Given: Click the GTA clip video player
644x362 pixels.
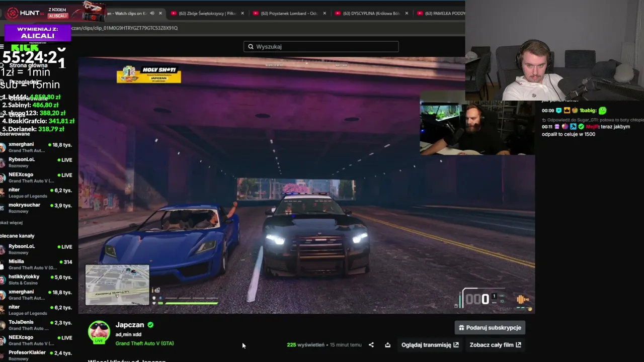Looking at the screenshot, I should (306, 185).
